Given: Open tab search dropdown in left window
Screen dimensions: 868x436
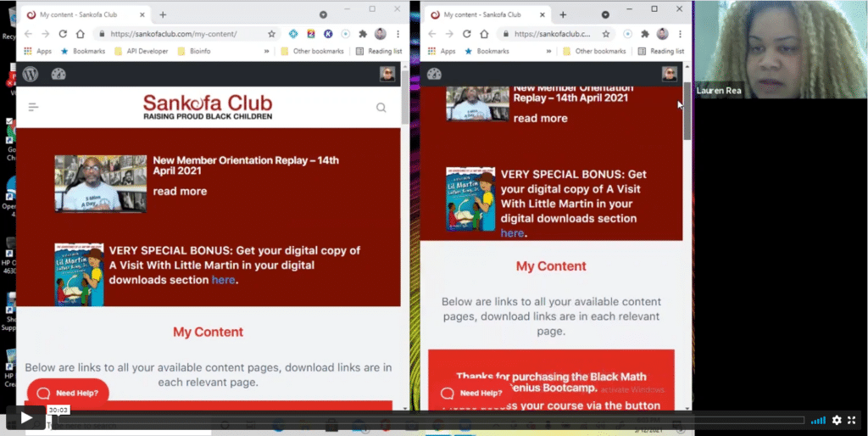Looking at the screenshot, I should coord(323,15).
